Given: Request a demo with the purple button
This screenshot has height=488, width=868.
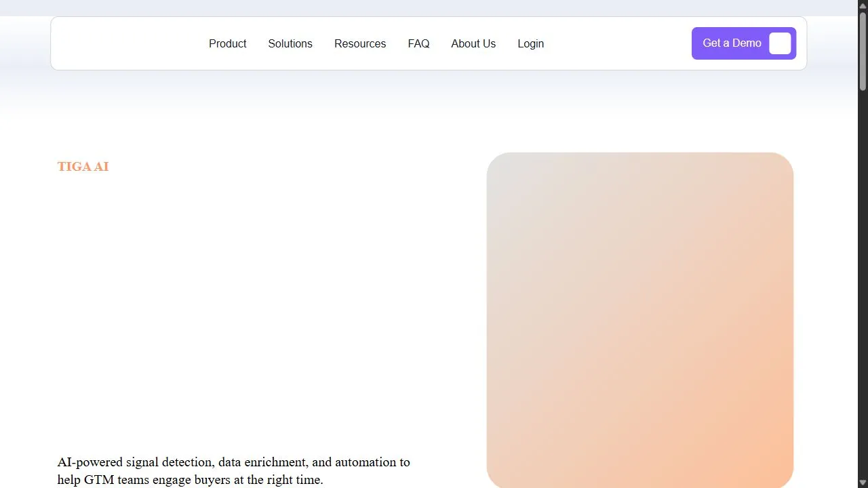Looking at the screenshot, I should pos(744,43).
